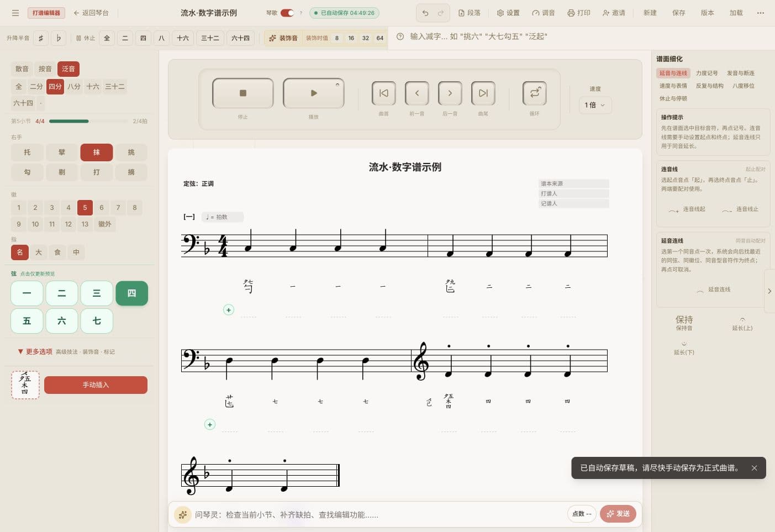Viewport: 775px width, 532px height.
Task: Click the add button under the second staff
Action: (x=210, y=424)
